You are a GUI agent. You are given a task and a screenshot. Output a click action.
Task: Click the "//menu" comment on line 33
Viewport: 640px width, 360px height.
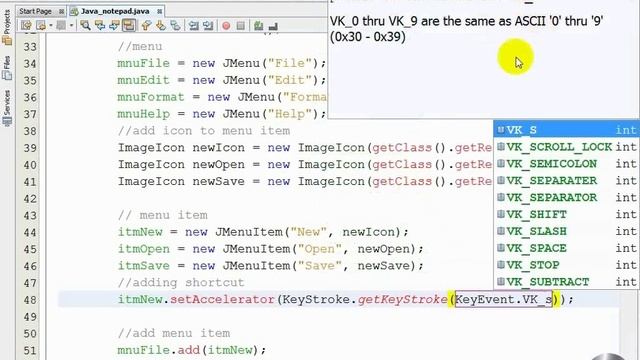click(x=140, y=47)
